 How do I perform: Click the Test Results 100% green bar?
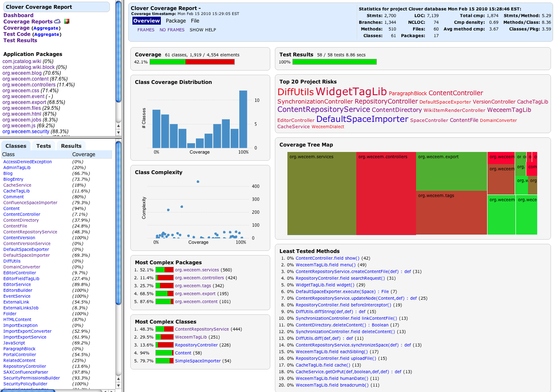(335, 62)
